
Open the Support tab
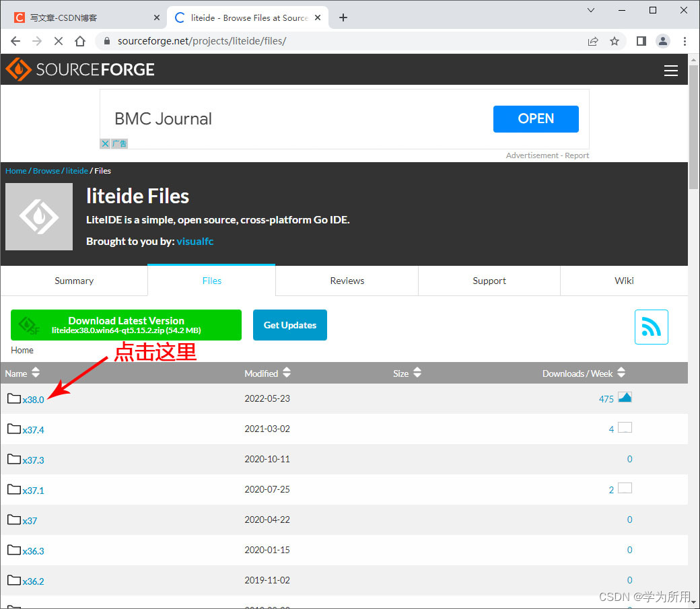(x=489, y=281)
